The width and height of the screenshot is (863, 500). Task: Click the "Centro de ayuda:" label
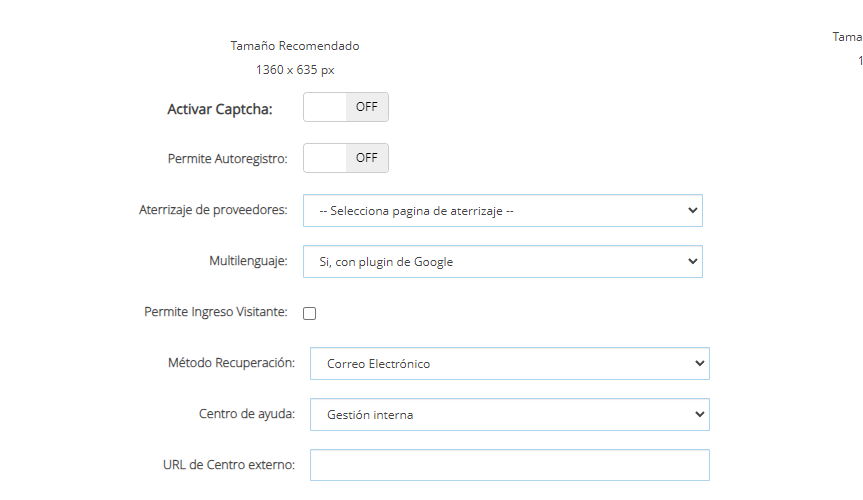click(246, 414)
